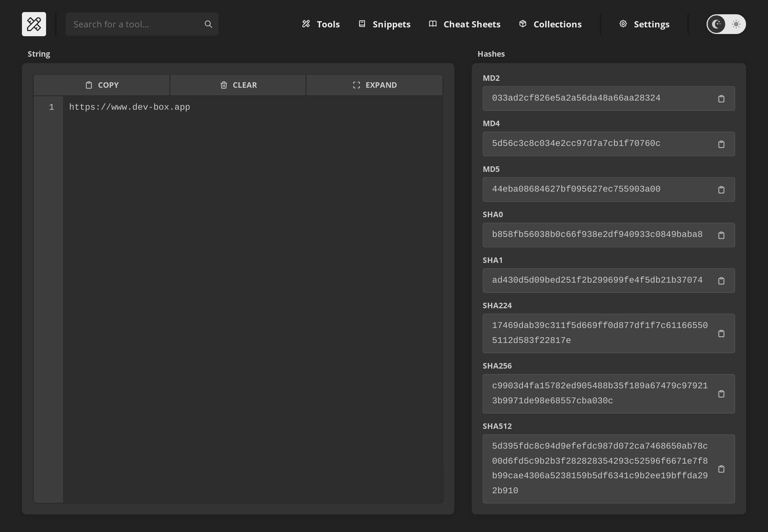Click the search magnifier icon

(x=208, y=24)
